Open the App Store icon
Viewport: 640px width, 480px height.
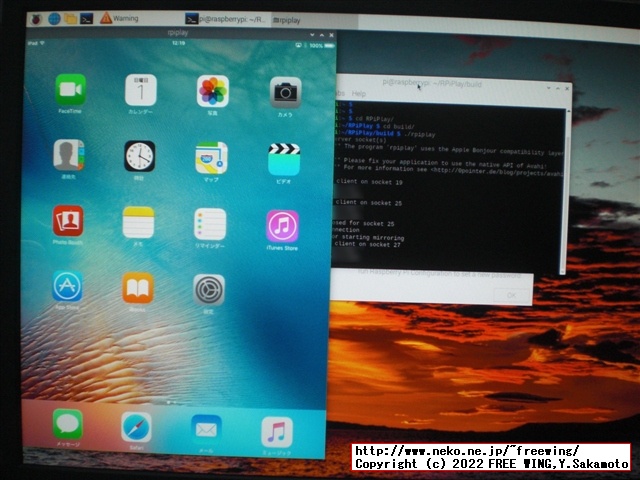(x=67, y=286)
